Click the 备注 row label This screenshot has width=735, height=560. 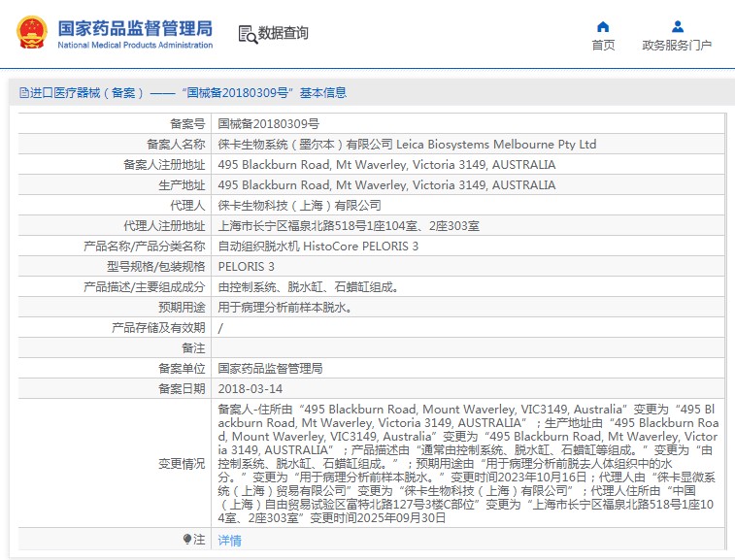(193, 348)
